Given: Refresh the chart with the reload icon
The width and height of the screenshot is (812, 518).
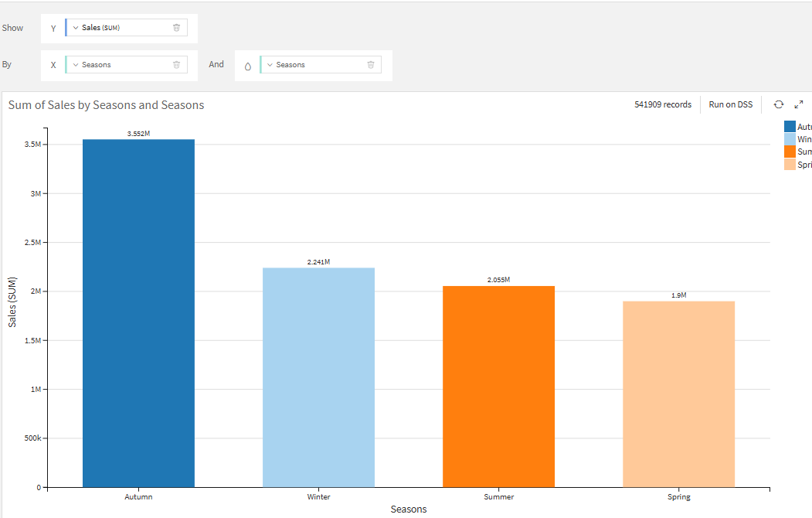Looking at the screenshot, I should (778, 104).
